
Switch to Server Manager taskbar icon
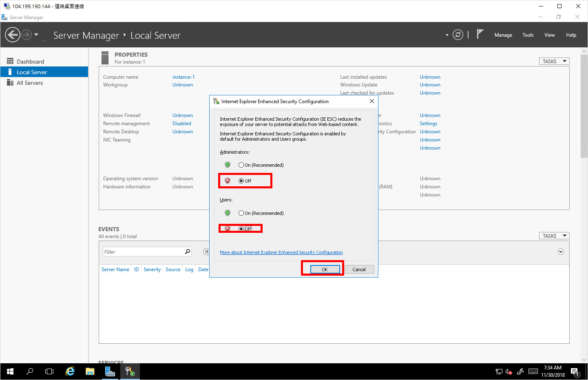(x=110, y=371)
